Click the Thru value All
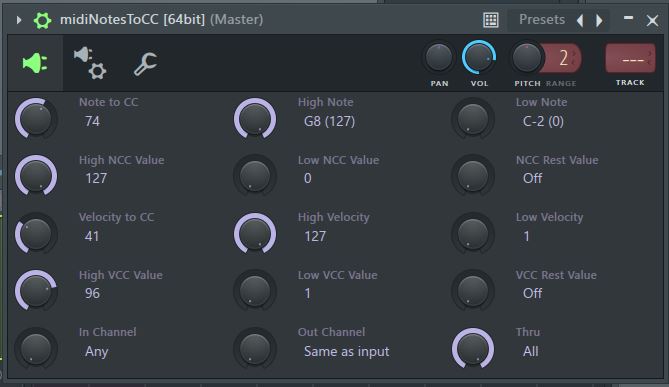The image size is (669, 387). [x=530, y=352]
